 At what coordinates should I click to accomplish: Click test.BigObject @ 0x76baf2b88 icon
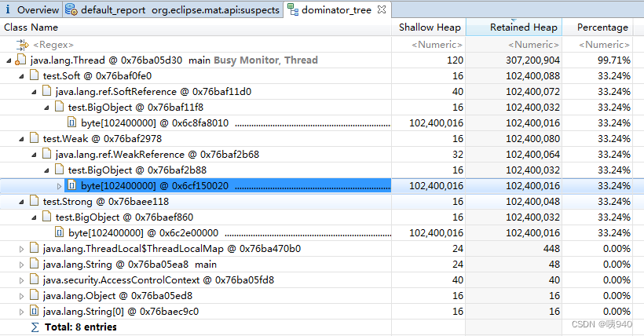pos(59,170)
